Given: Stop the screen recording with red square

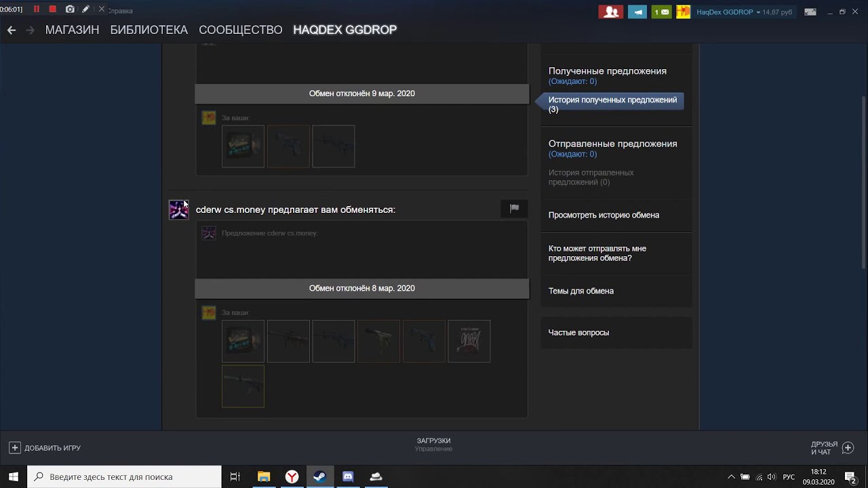Looking at the screenshot, I should point(53,9).
